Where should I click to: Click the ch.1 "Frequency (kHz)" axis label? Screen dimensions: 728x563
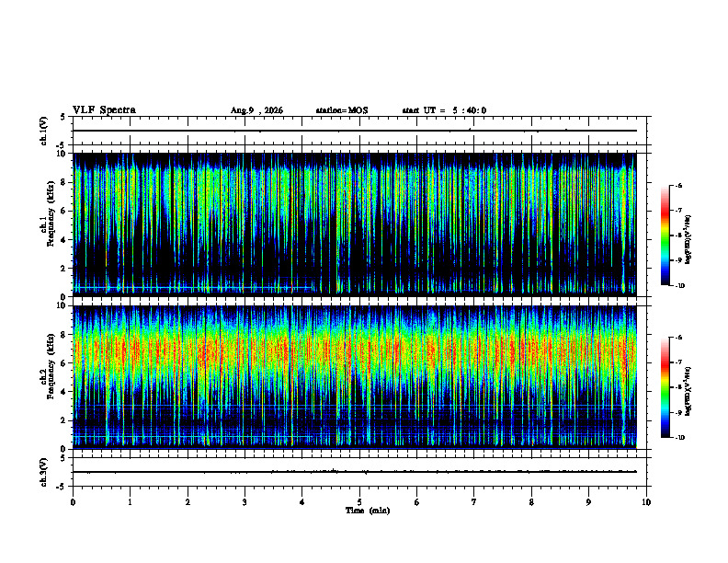(51, 213)
